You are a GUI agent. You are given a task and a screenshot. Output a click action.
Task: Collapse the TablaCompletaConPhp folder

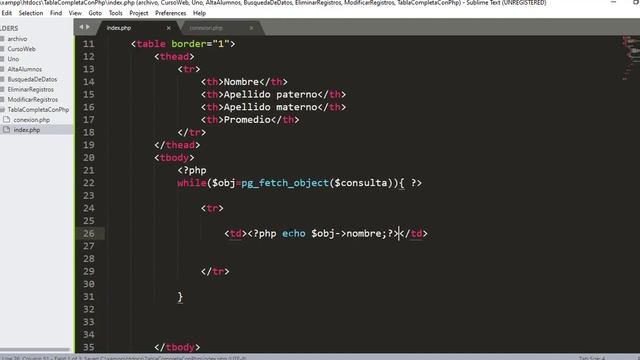pyautogui.click(x=38, y=110)
